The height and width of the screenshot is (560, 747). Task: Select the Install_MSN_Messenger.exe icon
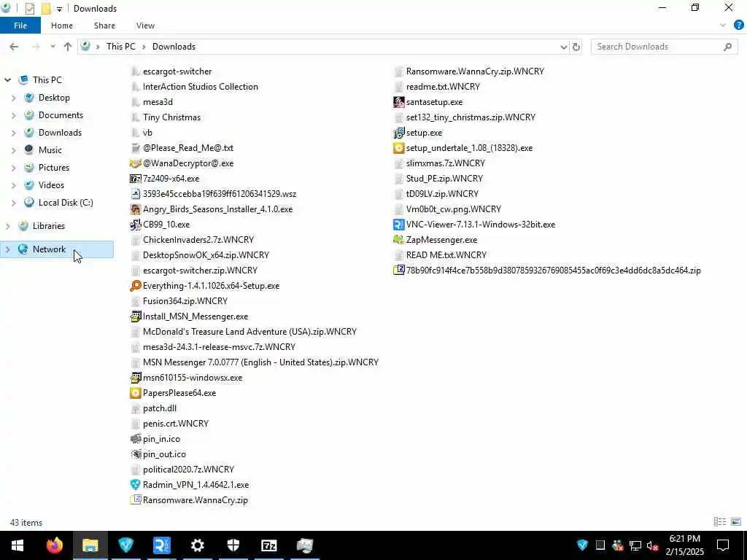point(135,316)
